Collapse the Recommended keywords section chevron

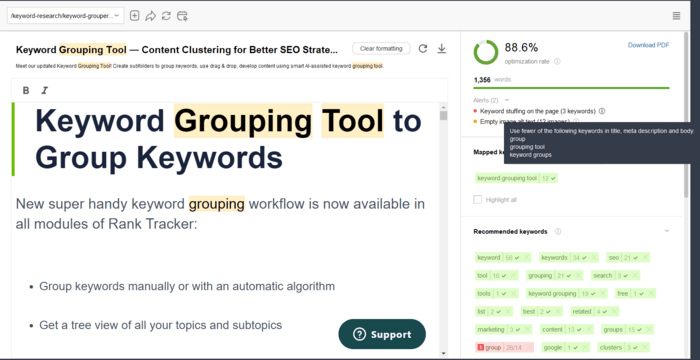(667, 231)
